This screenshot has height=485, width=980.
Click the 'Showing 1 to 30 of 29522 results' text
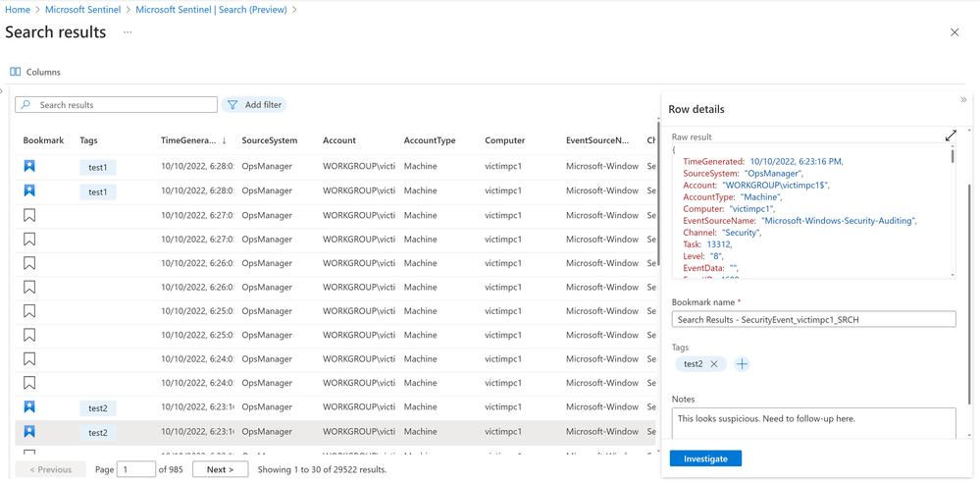tap(322, 469)
